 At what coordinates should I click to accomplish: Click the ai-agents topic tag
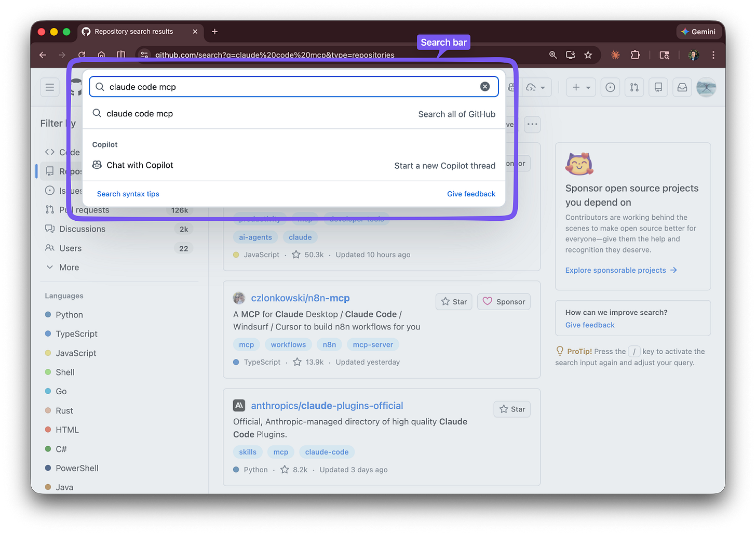click(255, 237)
